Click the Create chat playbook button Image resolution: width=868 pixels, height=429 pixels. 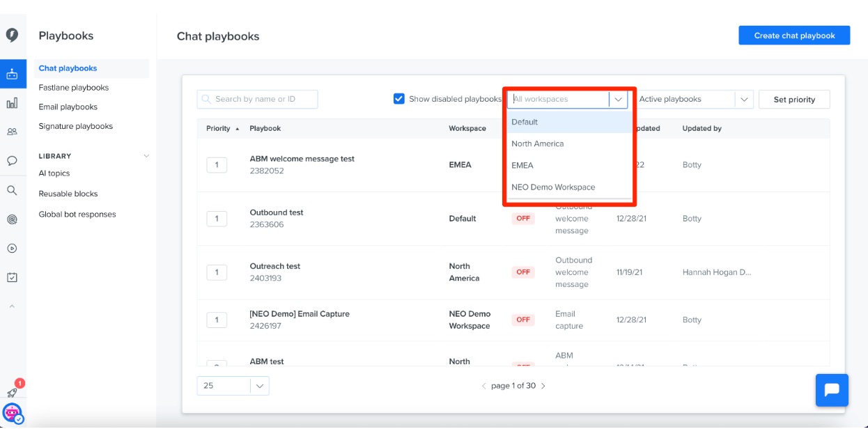[x=794, y=36]
